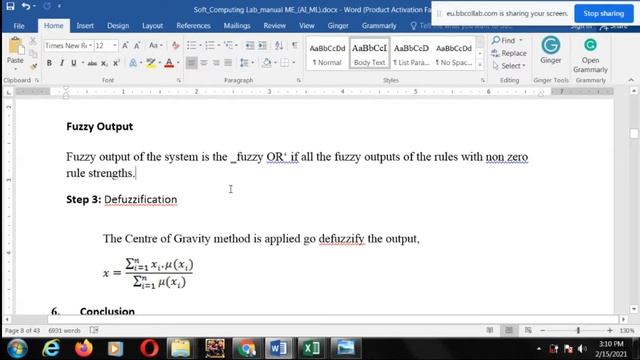This screenshot has height=360, width=640.
Task: Click the Windows Start button
Action: point(17,349)
